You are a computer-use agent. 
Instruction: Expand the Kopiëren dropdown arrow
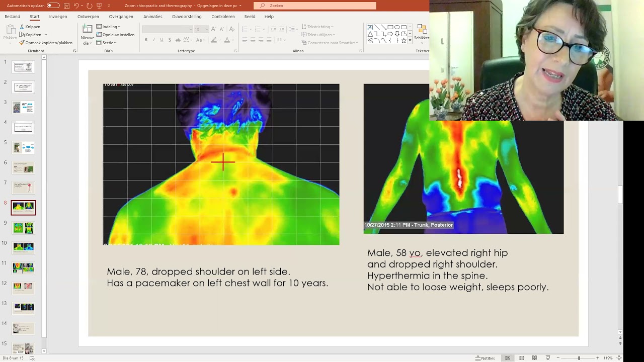click(46, 35)
